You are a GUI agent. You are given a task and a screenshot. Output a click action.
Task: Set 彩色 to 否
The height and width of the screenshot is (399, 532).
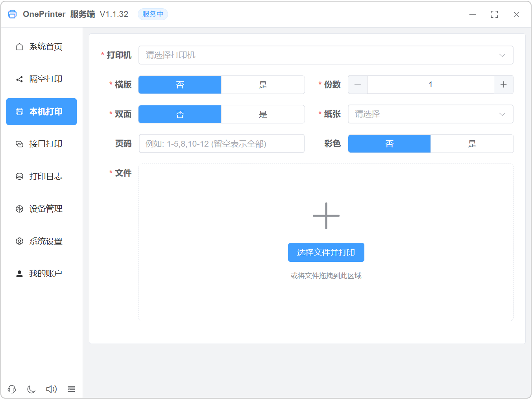point(389,144)
